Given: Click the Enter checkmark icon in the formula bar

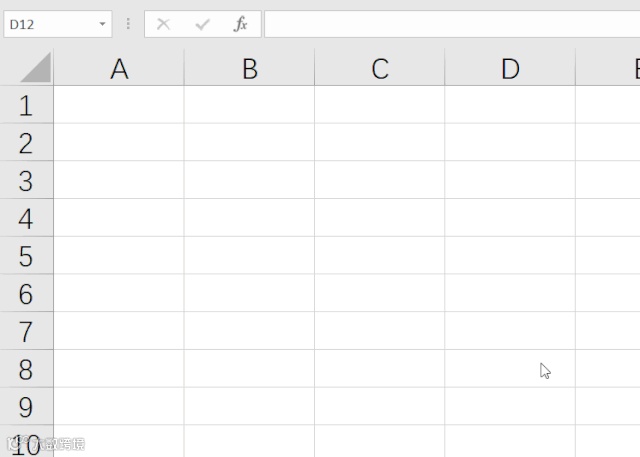Looking at the screenshot, I should coord(203,24).
